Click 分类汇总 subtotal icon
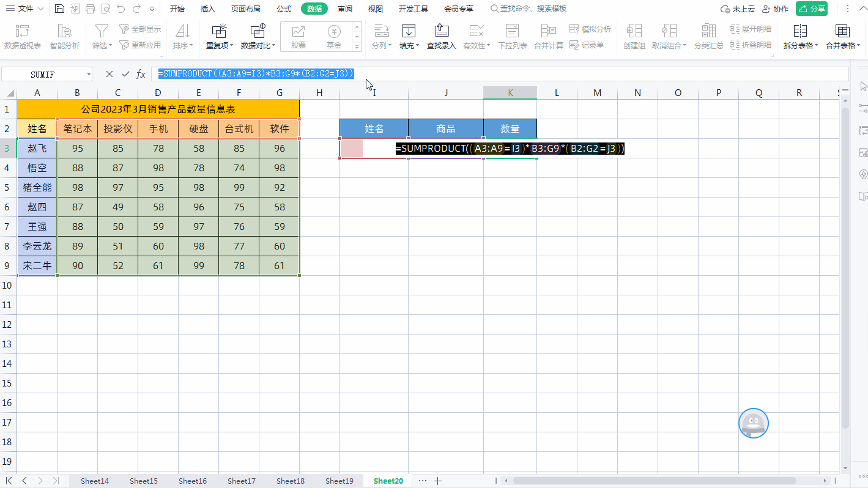Screen dimensions: 868x488 point(709,37)
